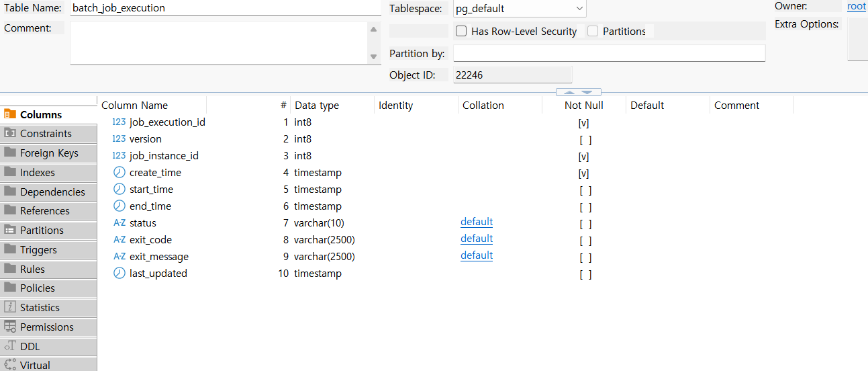Image resolution: width=868 pixels, height=371 pixels.
Task: Open the Statistics tab
Action: (48, 307)
